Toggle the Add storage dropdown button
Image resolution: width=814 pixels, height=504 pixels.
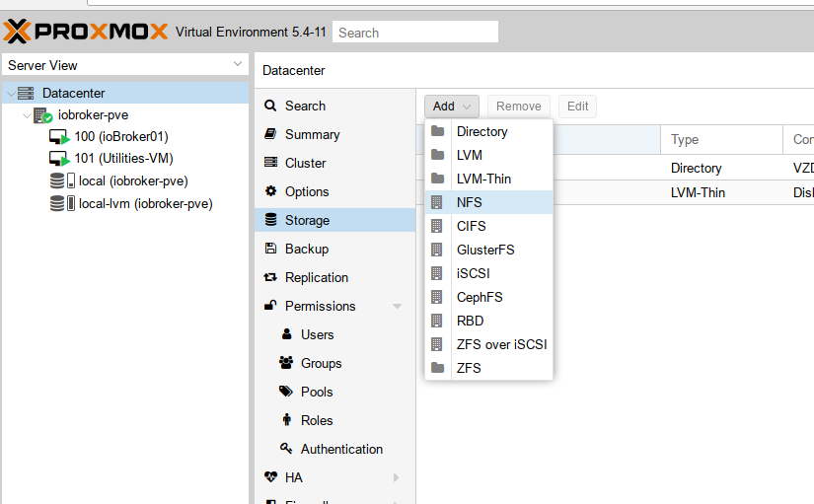(x=452, y=107)
